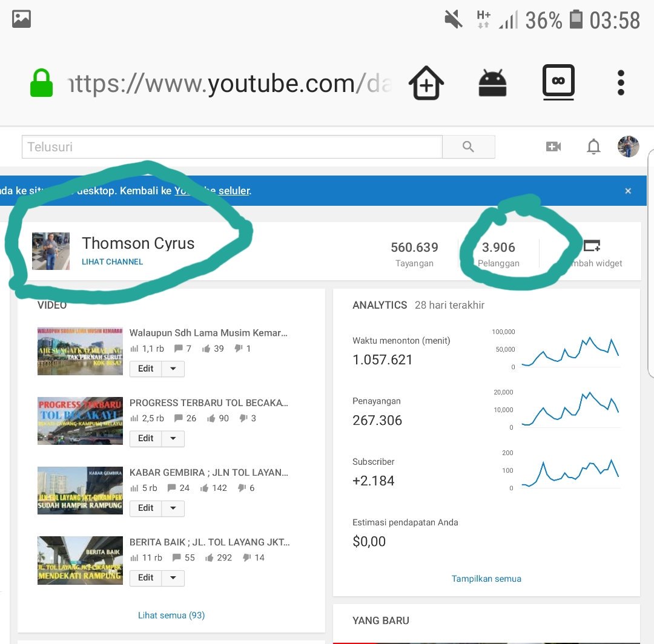Click the Subscriber value +2.184
654x644 pixels.
point(373,481)
